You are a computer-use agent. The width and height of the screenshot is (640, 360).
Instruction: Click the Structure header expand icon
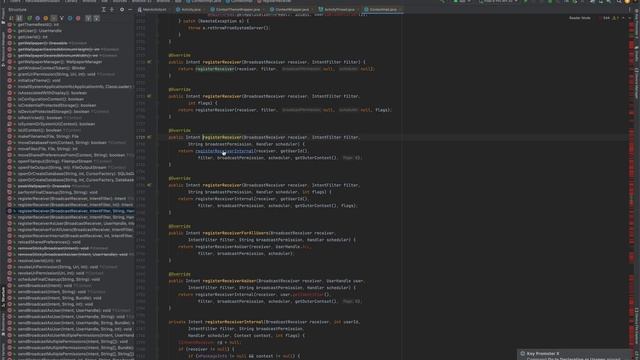(104, 9)
